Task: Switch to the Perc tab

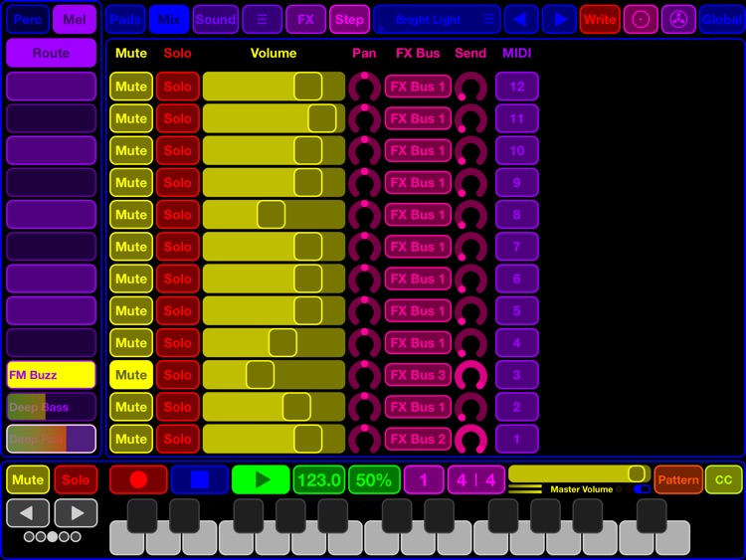Action: pyautogui.click(x=28, y=20)
